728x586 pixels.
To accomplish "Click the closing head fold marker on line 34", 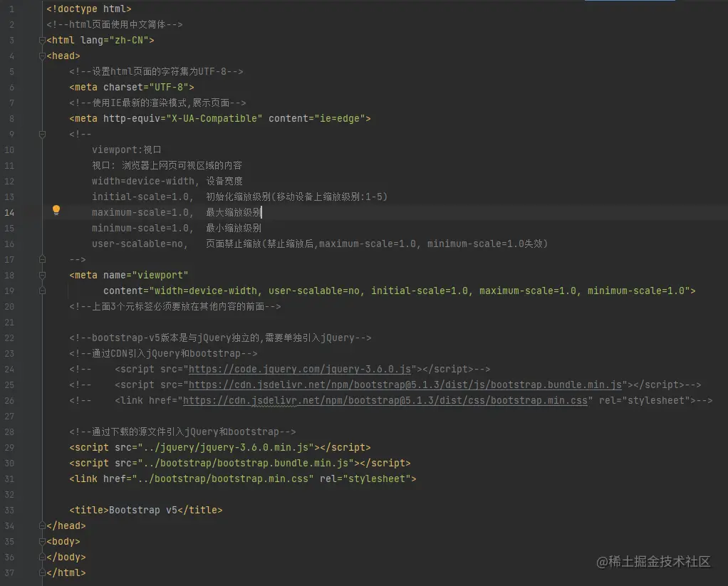I will click(x=42, y=525).
